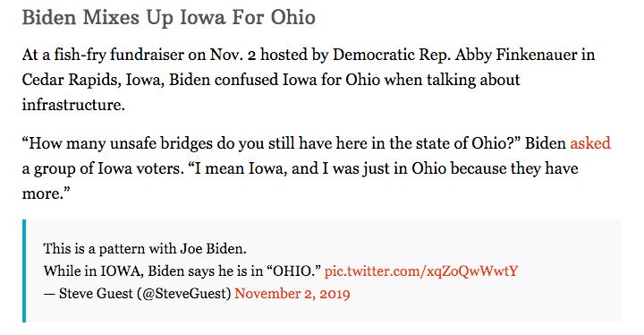The width and height of the screenshot is (644, 335).
Task: Click the "@SteveGuest" handle in the tweet quote
Action: tap(184, 294)
